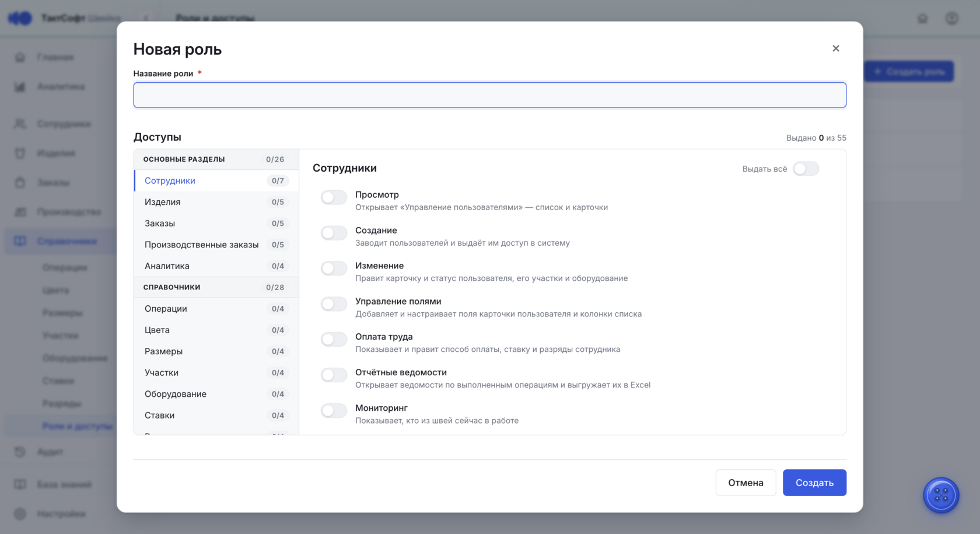Click the Создать button
This screenshot has height=534, width=980.
tap(814, 483)
